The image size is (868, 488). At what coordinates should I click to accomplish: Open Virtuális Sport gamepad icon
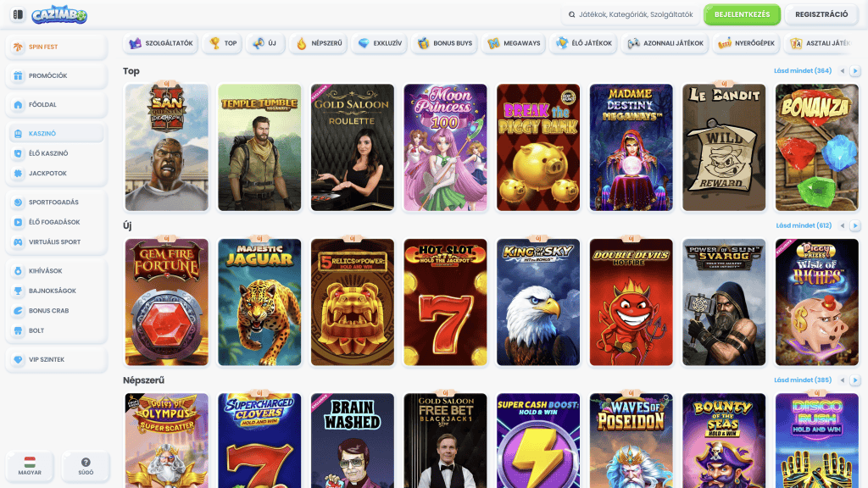[19, 241]
